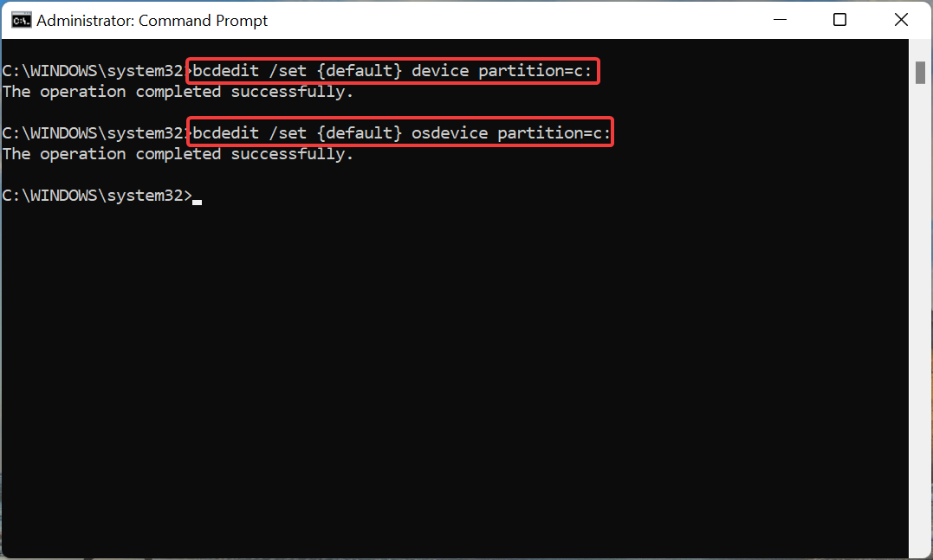Click the scrollbar track below the thumb
Viewport: 933px width, 560px height.
(x=920, y=303)
